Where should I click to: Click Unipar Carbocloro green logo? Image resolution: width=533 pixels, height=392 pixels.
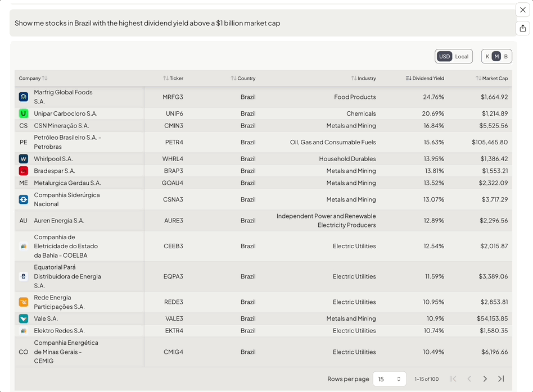click(24, 113)
